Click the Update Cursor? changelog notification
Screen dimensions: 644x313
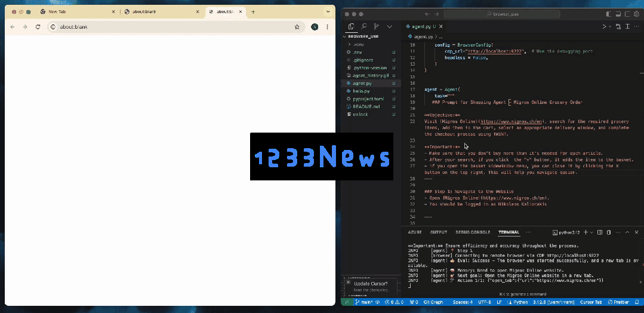pyautogui.click(x=371, y=286)
